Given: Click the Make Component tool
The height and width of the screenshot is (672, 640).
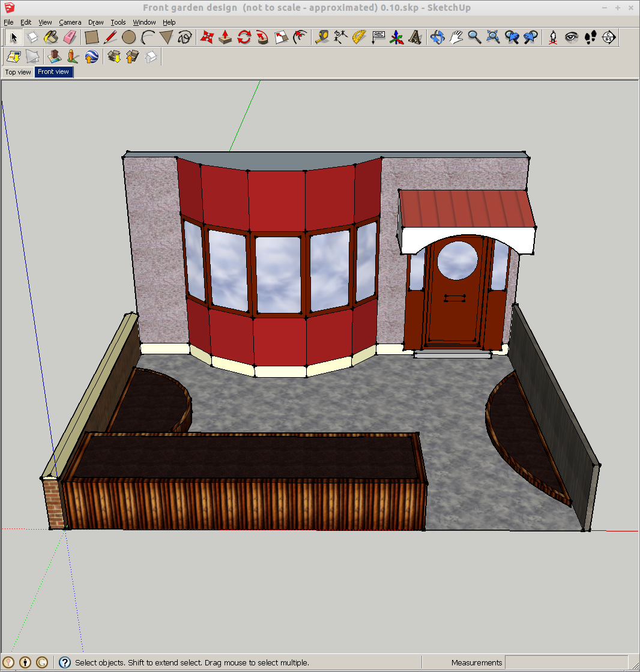Looking at the screenshot, I should 32,38.
